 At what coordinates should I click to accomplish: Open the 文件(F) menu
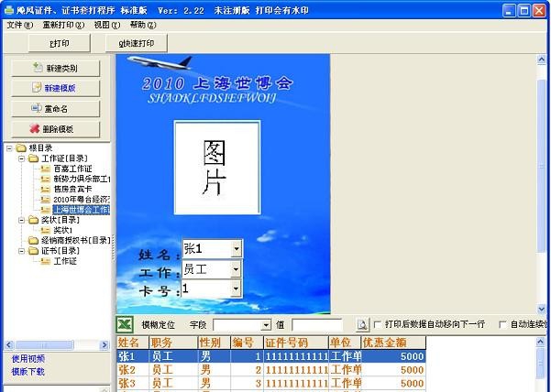pos(20,25)
